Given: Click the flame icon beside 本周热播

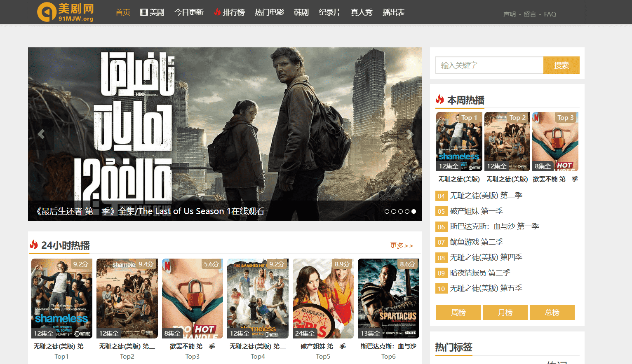Looking at the screenshot, I should [440, 100].
